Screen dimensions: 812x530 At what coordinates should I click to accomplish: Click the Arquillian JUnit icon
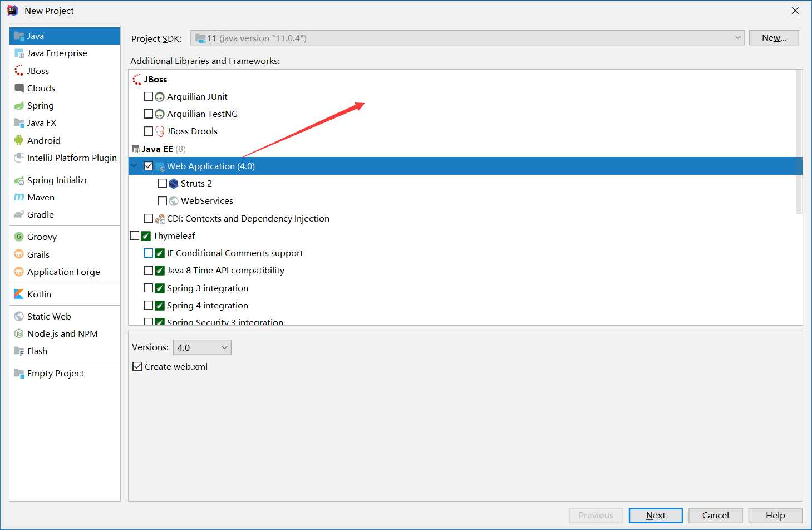coord(160,97)
